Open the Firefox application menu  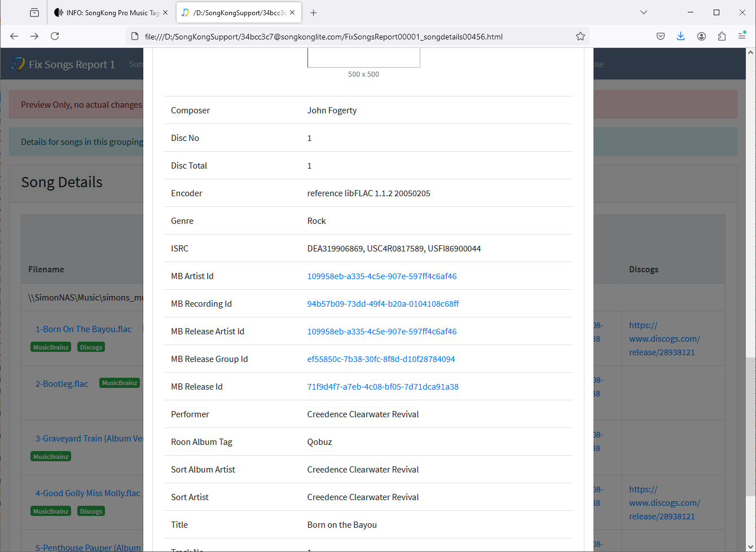(x=742, y=36)
